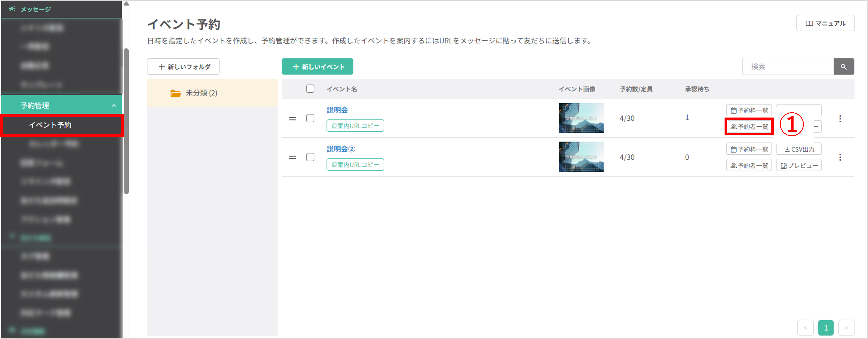Click the next page arrow
Screen dimensions: 868x339
click(846, 328)
